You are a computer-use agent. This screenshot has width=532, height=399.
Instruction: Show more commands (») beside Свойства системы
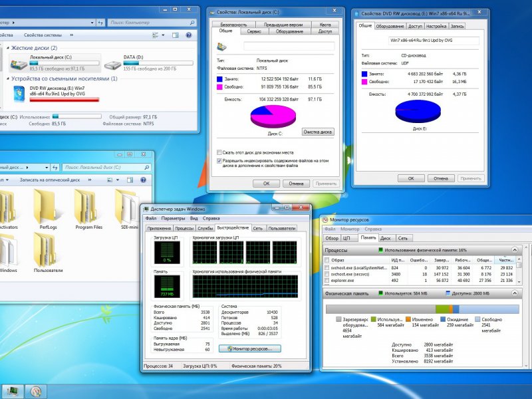[72, 35]
